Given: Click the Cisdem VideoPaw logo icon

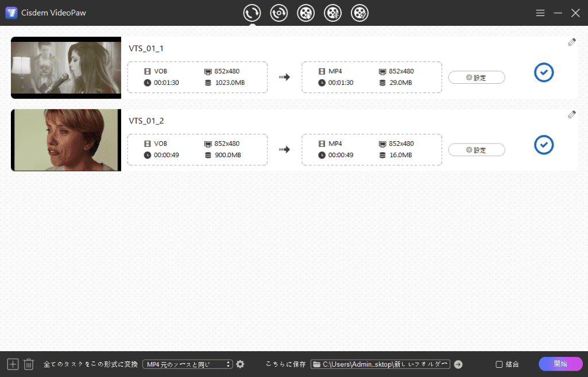Looking at the screenshot, I should click(11, 13).
